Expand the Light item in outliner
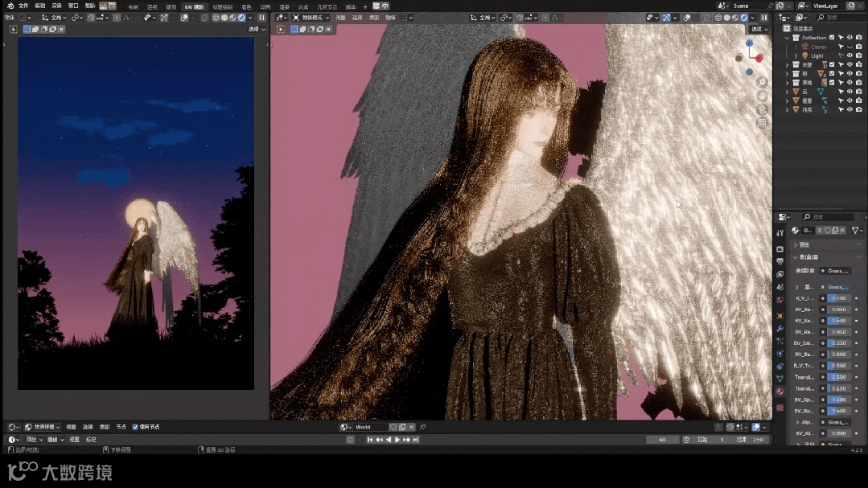The image size is (868, 488). click(x=796, y=56)
